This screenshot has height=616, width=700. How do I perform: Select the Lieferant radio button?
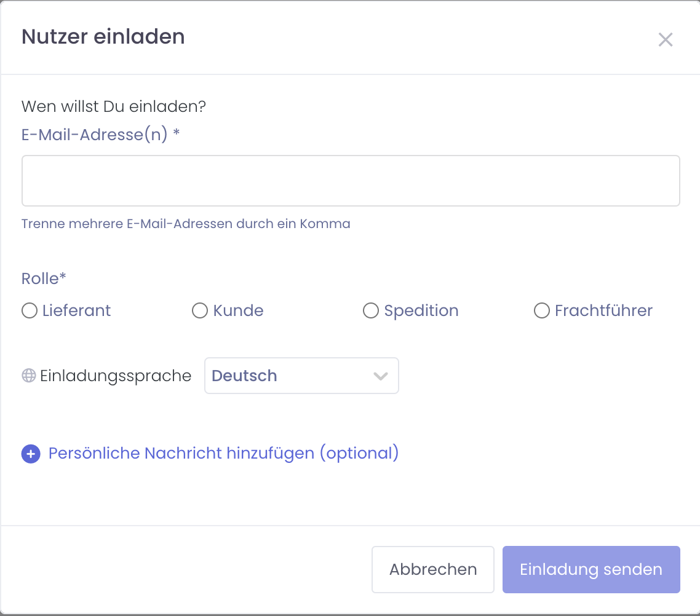click(30, 311)
